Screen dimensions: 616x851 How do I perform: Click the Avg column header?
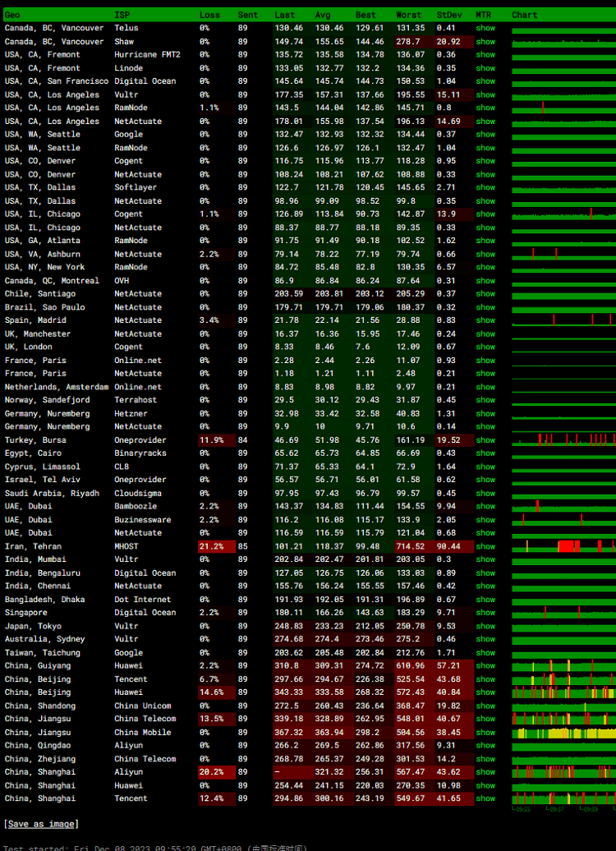(x=323, y=15)
